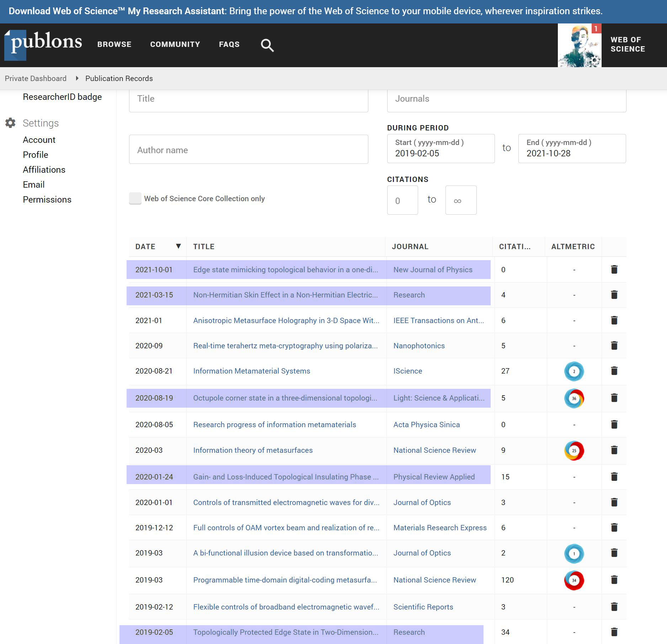667x644 pixels.
Task: Click the Start date period field
Action: coord(441,149)
